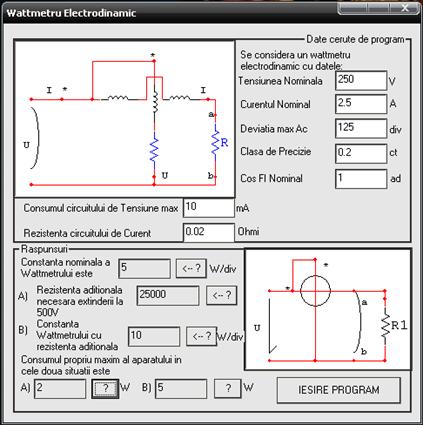Focus the Clasa de Precizie field

361,153
